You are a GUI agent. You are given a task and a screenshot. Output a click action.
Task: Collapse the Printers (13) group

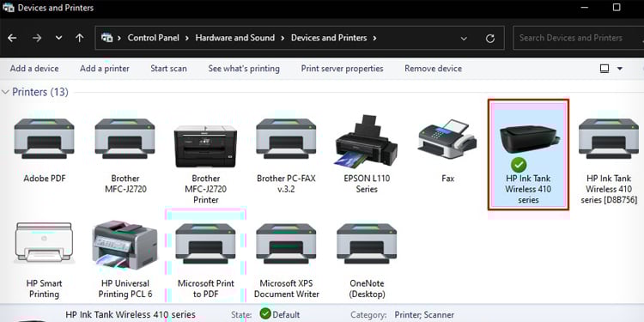5,92
